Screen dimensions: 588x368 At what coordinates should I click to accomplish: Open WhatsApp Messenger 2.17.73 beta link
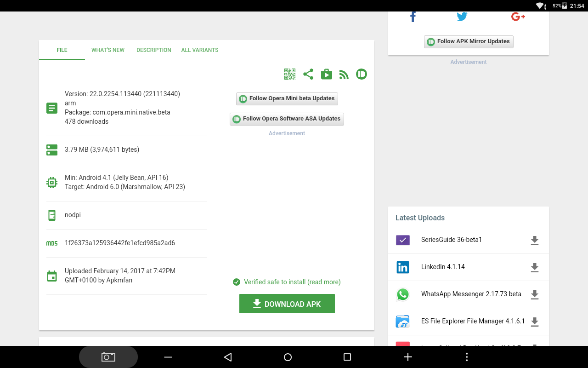(471, 294)
